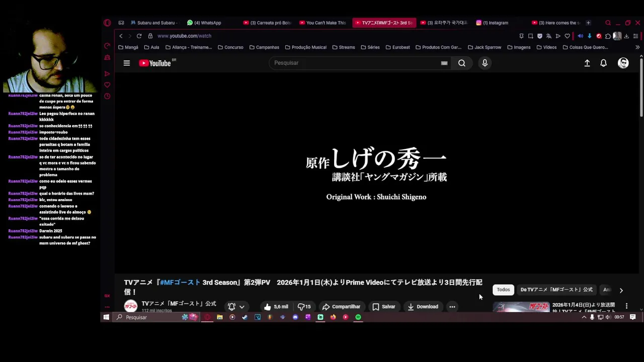Click the translate page icon
644x362 pixels.
click(549, 36)
